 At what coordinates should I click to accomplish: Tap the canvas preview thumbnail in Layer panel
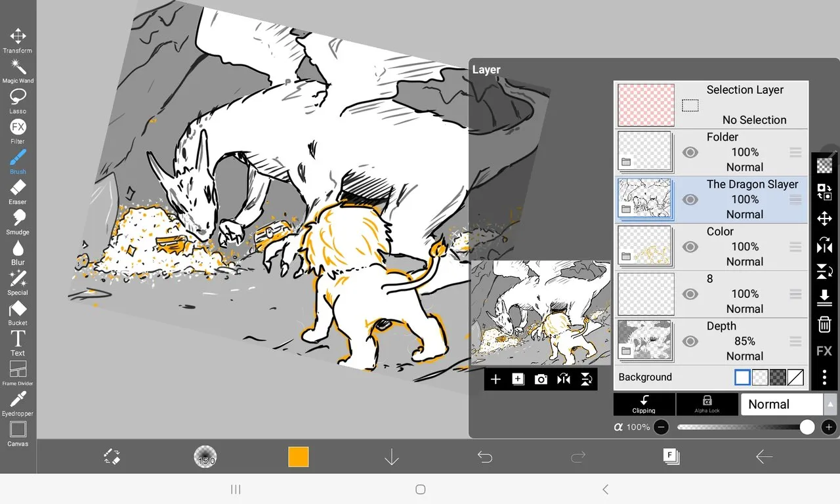click(541, 312)
